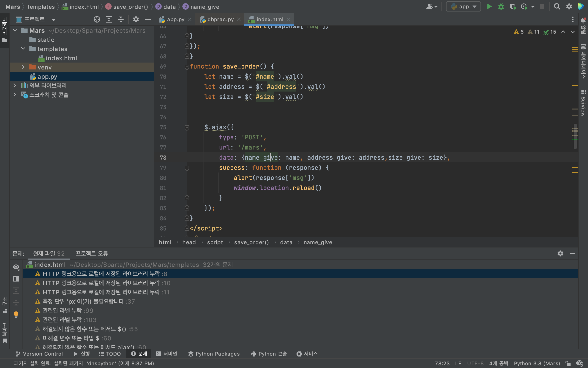Image resolution: width=588 pixels, height=368 pixels.
Task: Toggle read-only lock in status bar
Action: tap(568, 363)
